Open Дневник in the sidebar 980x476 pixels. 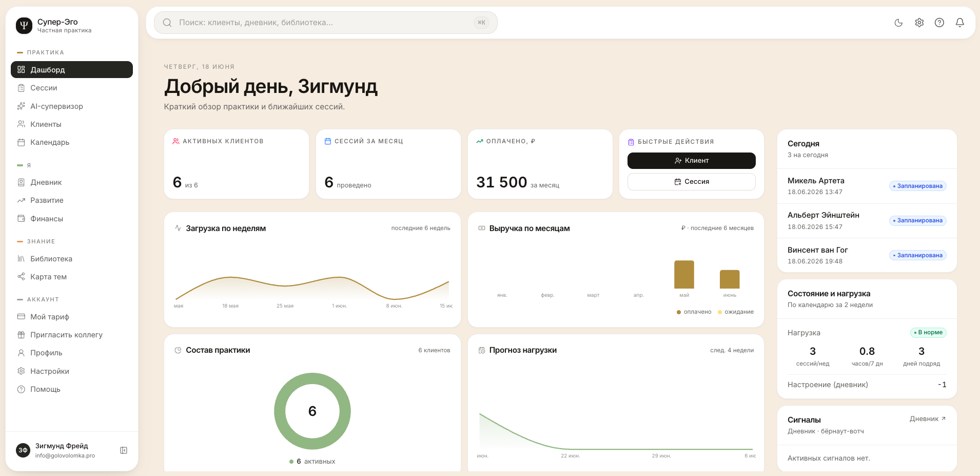coord(72,182)
